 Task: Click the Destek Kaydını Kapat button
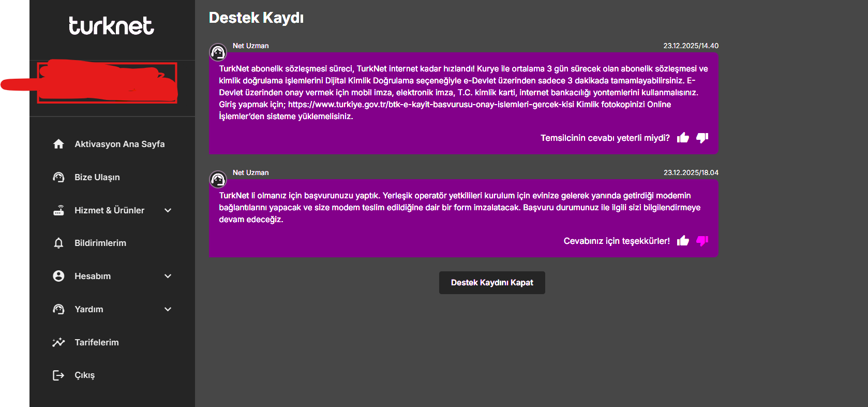492,283
